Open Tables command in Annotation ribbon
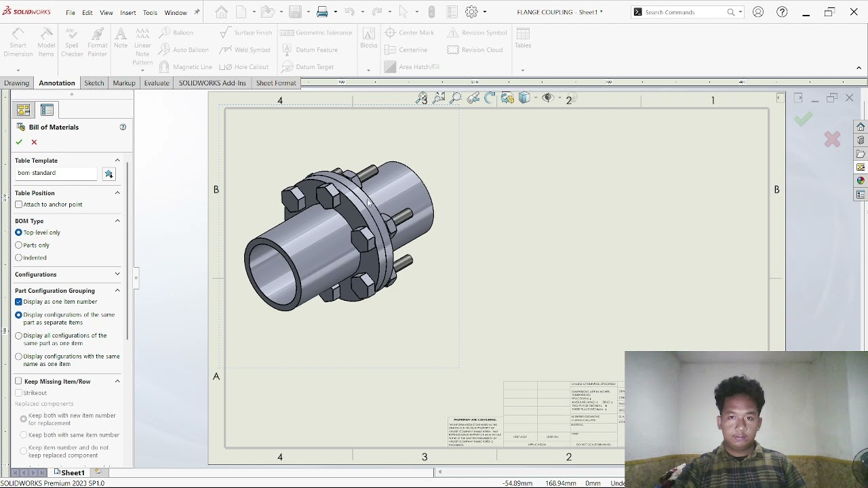 point(523,38)
